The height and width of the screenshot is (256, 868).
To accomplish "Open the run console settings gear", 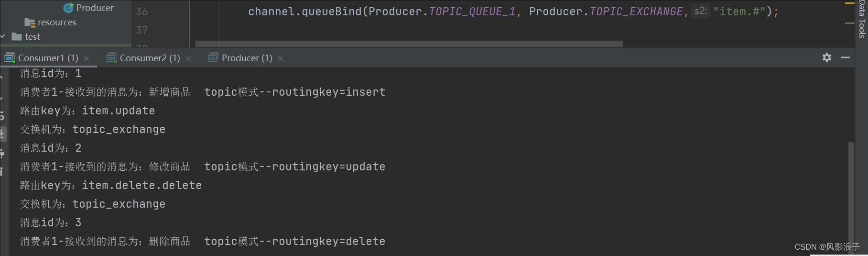I will (x=827, y=57).
